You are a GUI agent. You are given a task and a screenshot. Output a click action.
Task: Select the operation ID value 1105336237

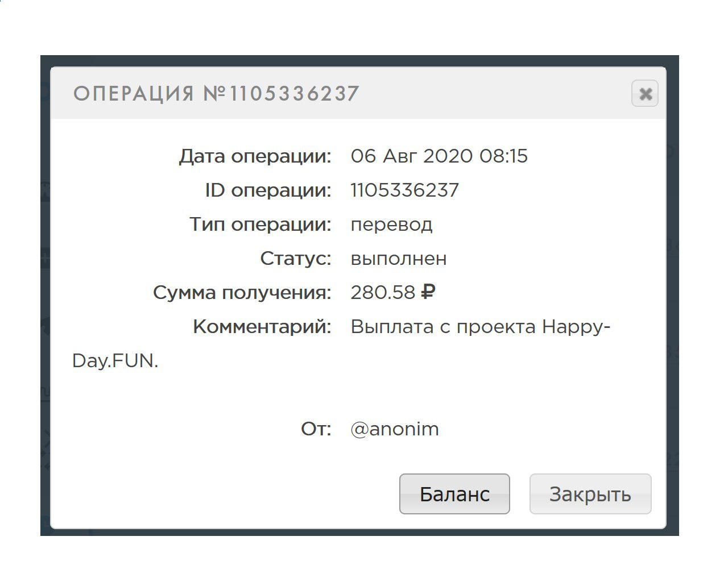(x=404, y=190)
